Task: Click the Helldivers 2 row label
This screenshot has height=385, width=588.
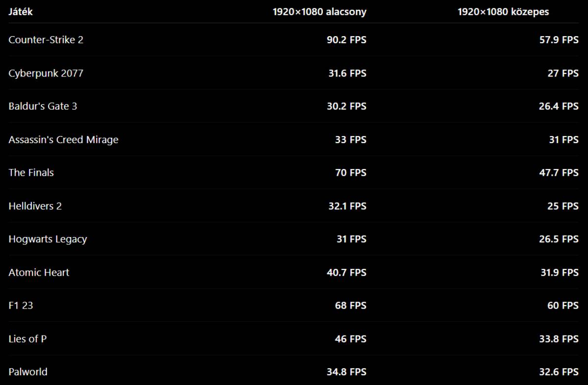Action: (x=35, y=206)
